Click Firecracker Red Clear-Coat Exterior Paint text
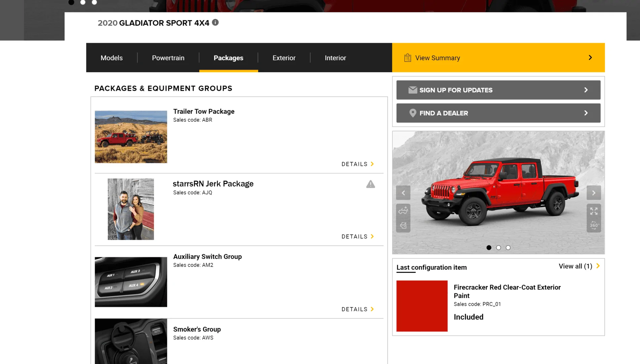This screenshot has width=640, height=364. click(507, 291)
